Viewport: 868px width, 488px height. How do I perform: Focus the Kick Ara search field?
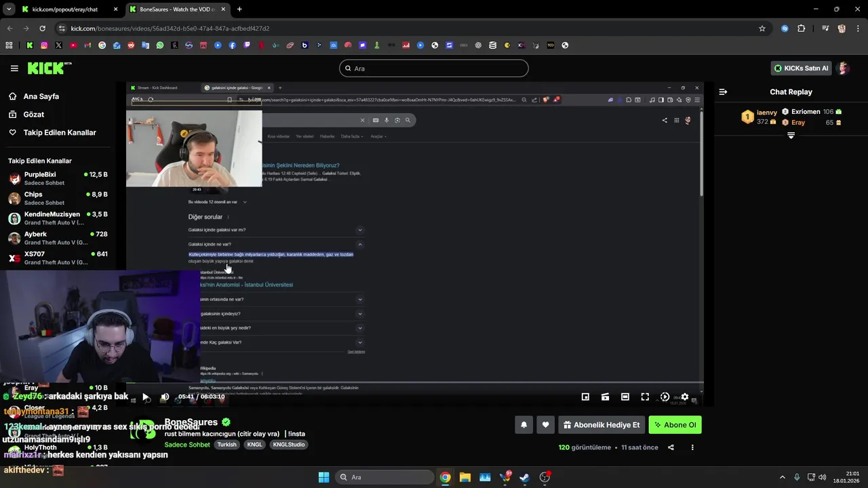click(x=433, y=68)
